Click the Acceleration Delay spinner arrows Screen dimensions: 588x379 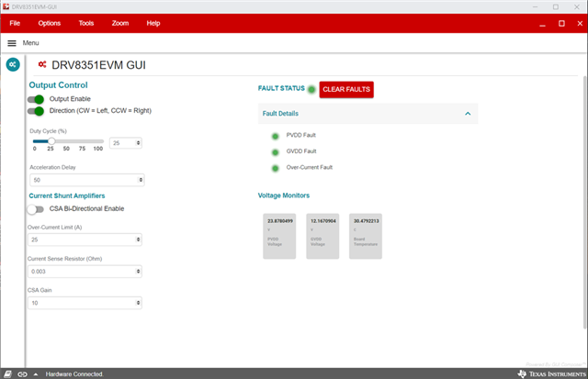click(x=141, y=180)
